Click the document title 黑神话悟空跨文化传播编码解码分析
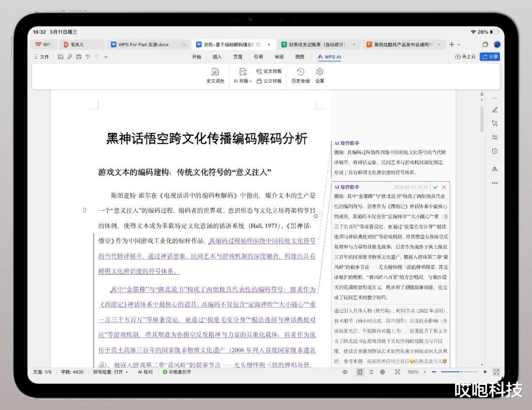 click(x=206, y=138)
